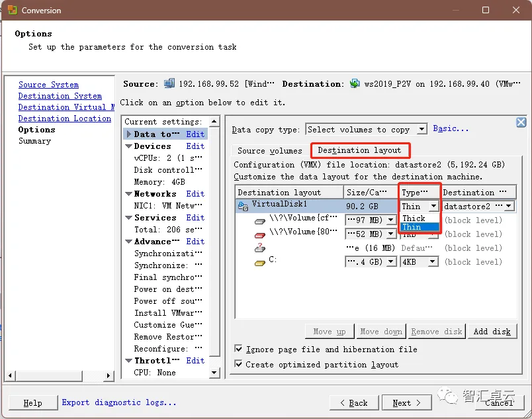
Task: Click the unknown partition question mark icon
Action: click(260, 248)
